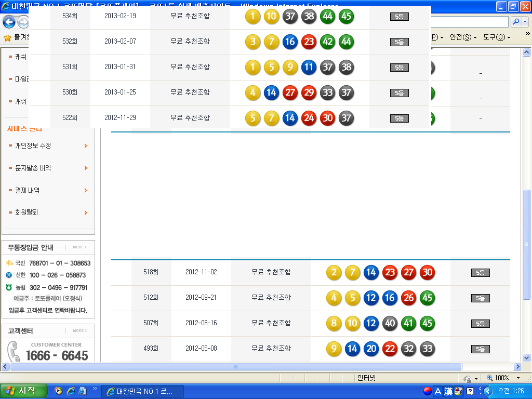Click the favorites star icon
This screenshot has height=399, width=532.
(7, 37)
